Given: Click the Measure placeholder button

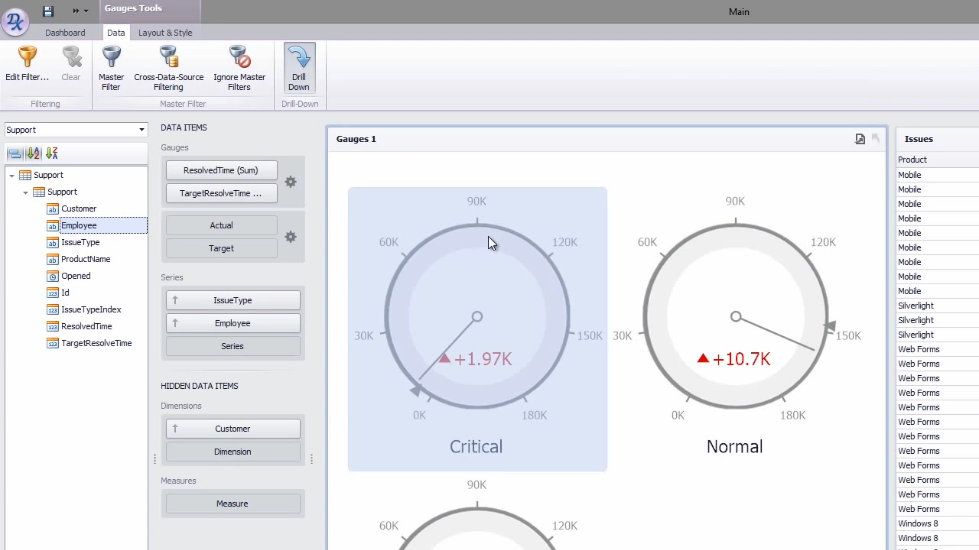Looking at the screenshot, I should point(233,504).
